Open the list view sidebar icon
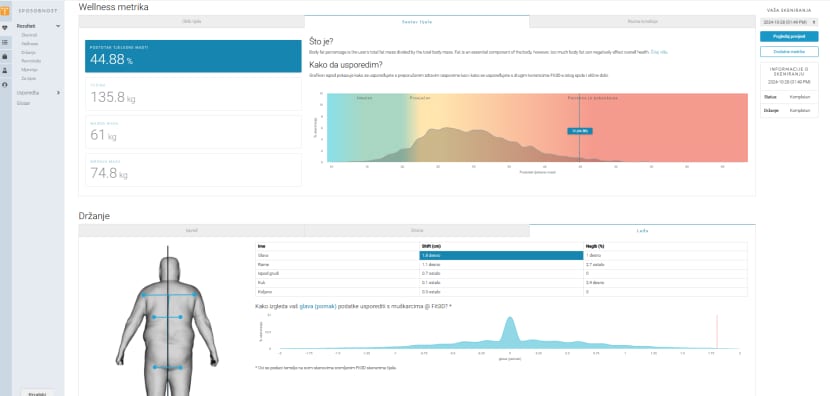Viewport: 830px width, 396px height. (5, 42)
